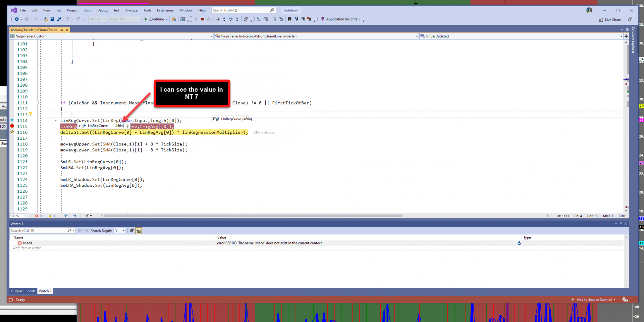Expand Application Insights dropdown

[360, 19]
